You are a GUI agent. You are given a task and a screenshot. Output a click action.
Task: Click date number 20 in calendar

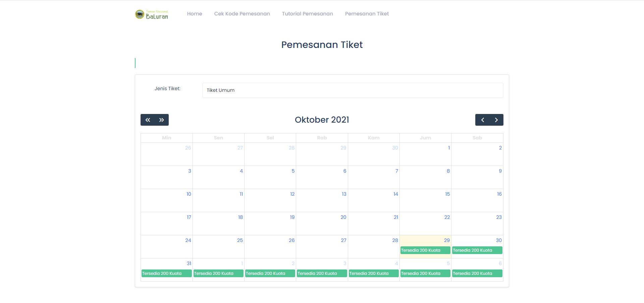343,217
